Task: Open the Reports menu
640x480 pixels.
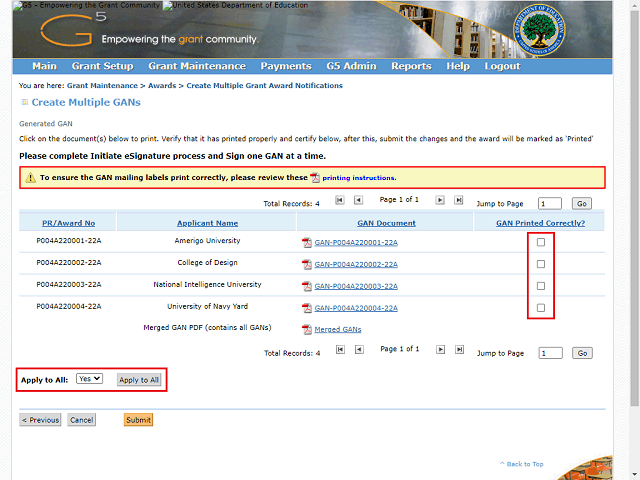Action: (411, 66)
